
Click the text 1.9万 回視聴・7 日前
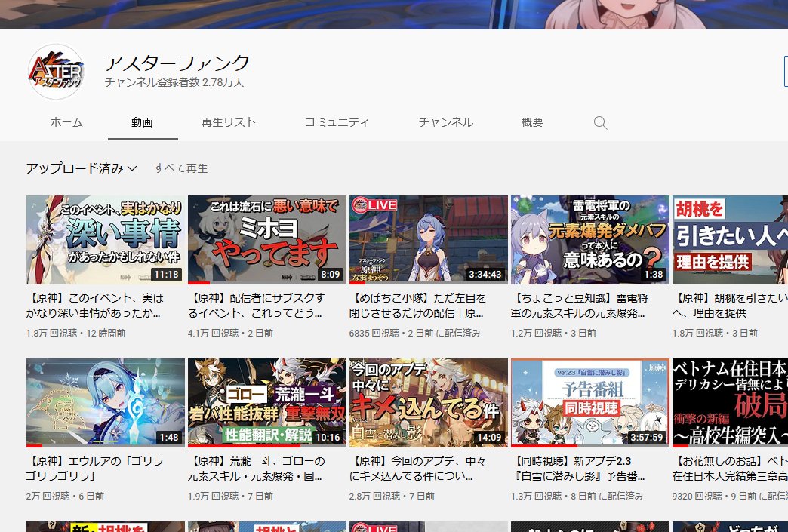231,496
